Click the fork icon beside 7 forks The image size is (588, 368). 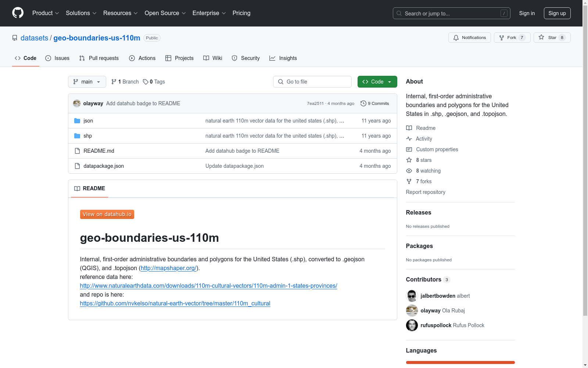(x=409, y=181)
